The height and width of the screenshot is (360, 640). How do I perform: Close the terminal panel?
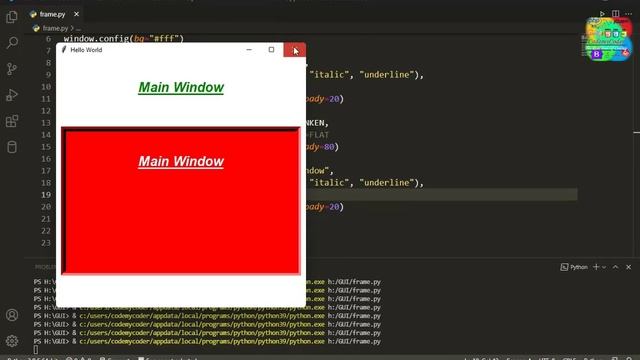tap(629, 267)
